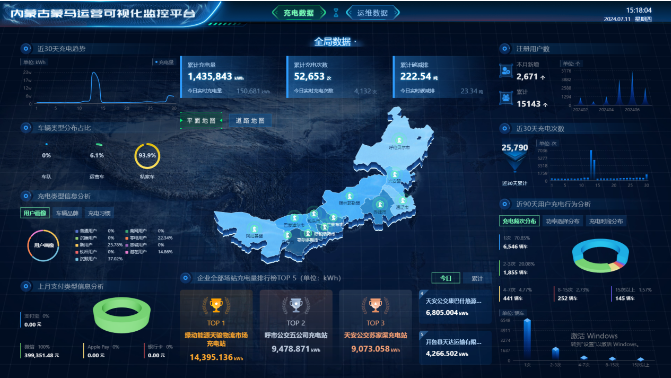Toggle the 充电量 legend in trend chart
This screenshot has height=378, width=671.
click(165, 62)
